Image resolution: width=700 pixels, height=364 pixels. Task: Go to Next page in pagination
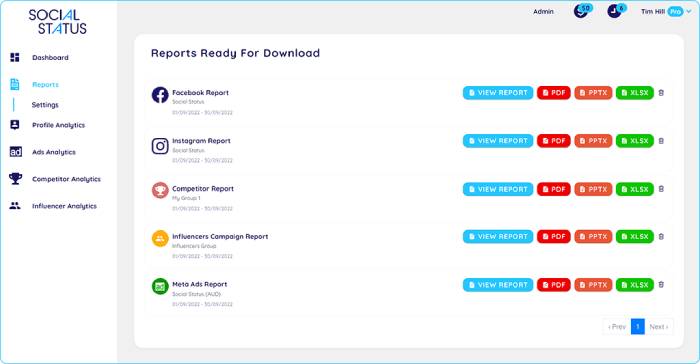(659, 327)
